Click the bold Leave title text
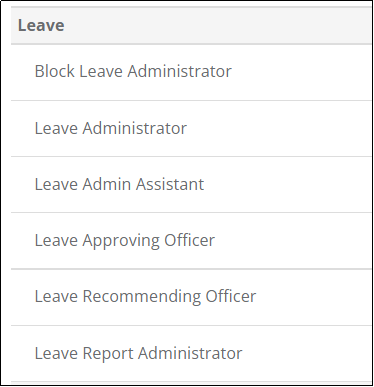374x387 pixels. [41, 26]
